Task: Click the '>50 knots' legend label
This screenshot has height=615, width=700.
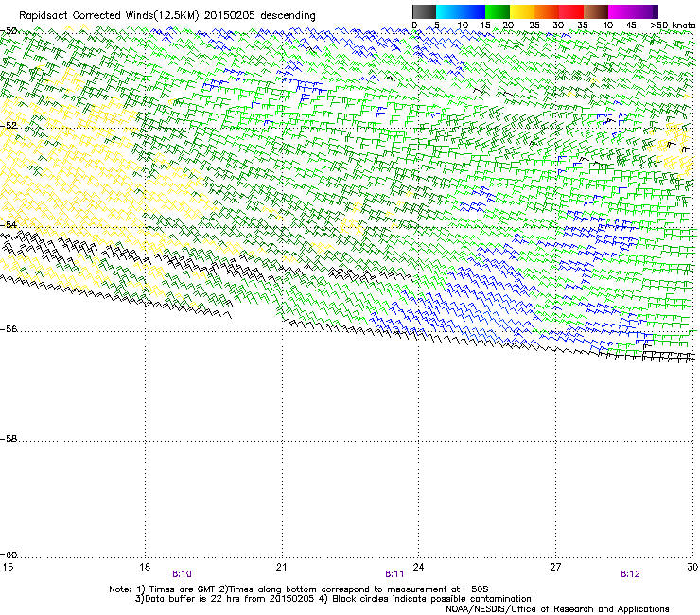Action: (673, 25)
